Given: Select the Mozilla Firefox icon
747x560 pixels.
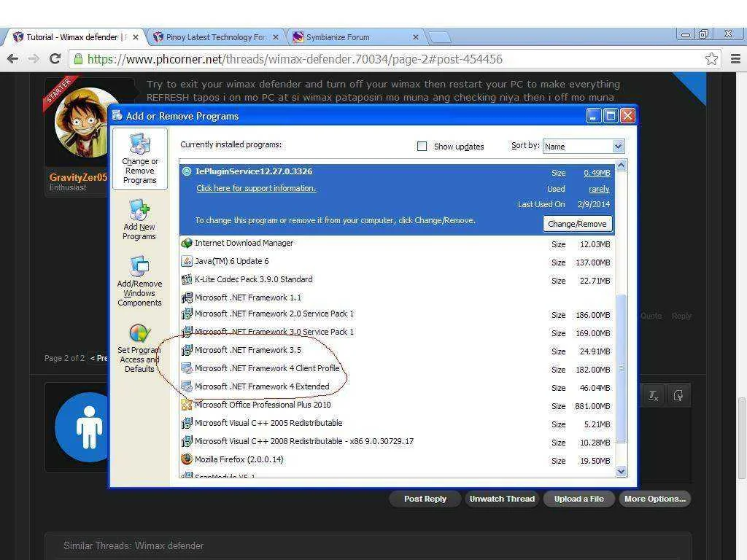Looking at the screenshot, I should click(187, 459).
